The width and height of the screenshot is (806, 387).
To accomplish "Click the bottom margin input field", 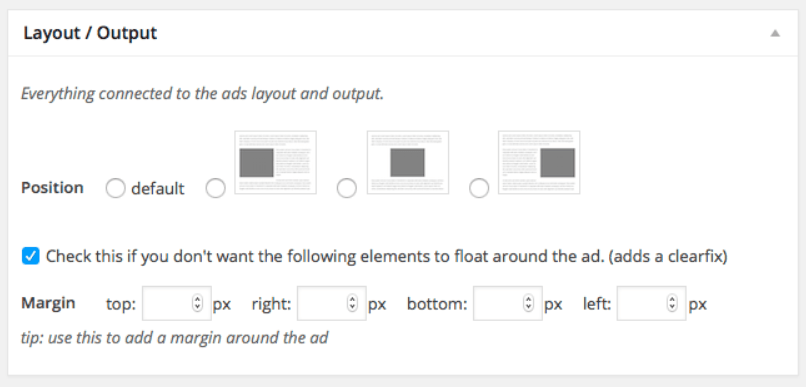I will coord(508,303).
